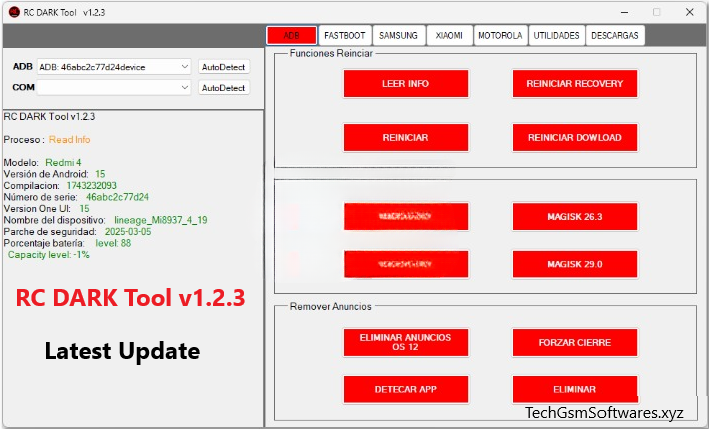
Task: Click REINICIAR DOWLOAD button
Action: click(575, 137)
